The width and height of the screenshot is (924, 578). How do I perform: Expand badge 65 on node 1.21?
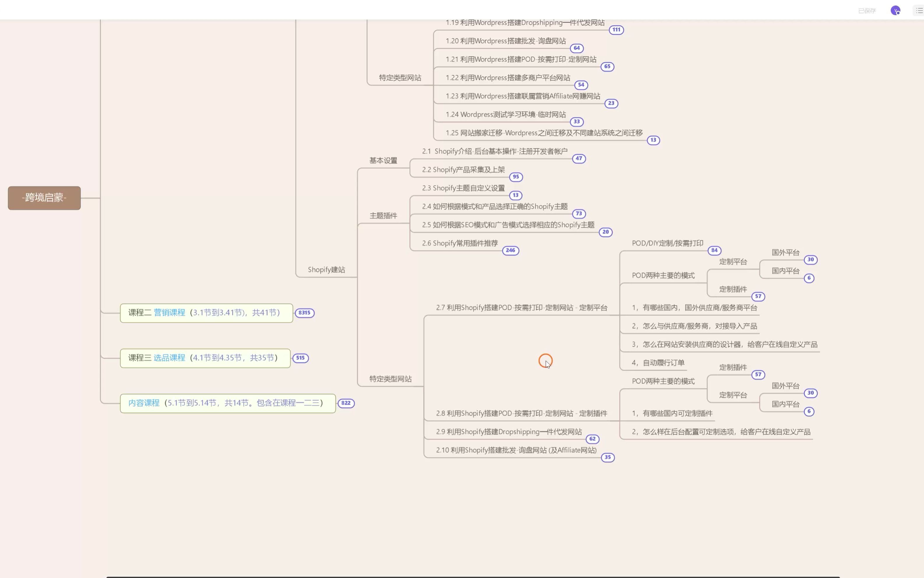(607, 66)
